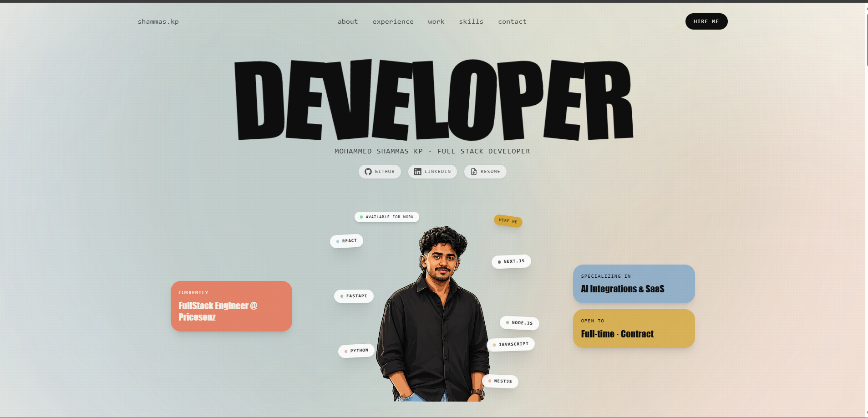Click the Node.js floating tag
The width and height of the screenshot is (868, 418).
point(519,323)
